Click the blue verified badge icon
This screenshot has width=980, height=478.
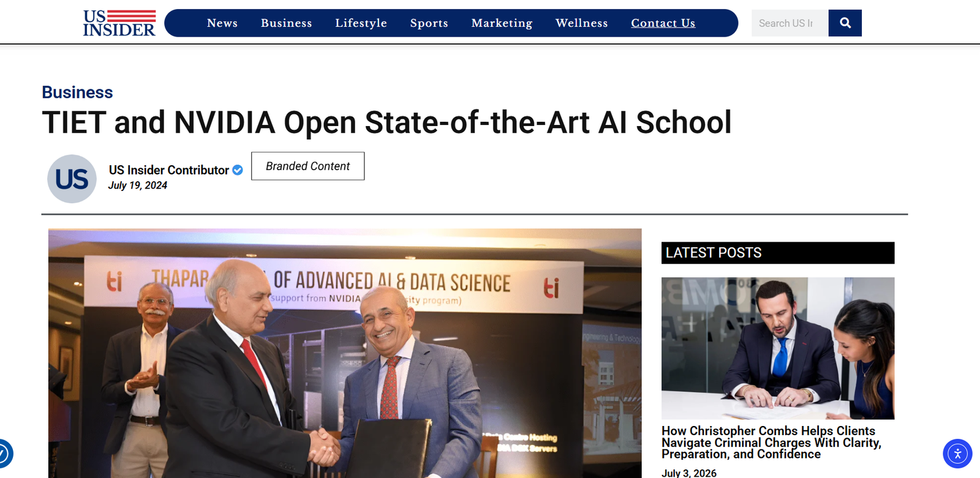pos(238,170)
